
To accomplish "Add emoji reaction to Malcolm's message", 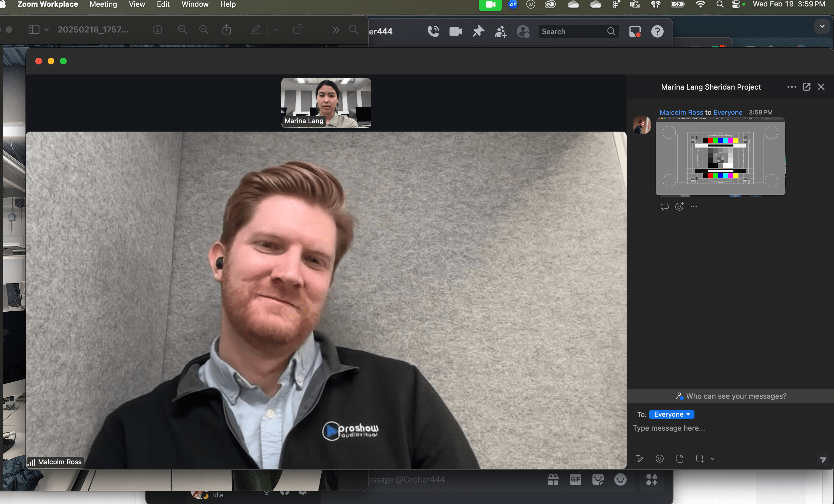I will pos(679,207).
